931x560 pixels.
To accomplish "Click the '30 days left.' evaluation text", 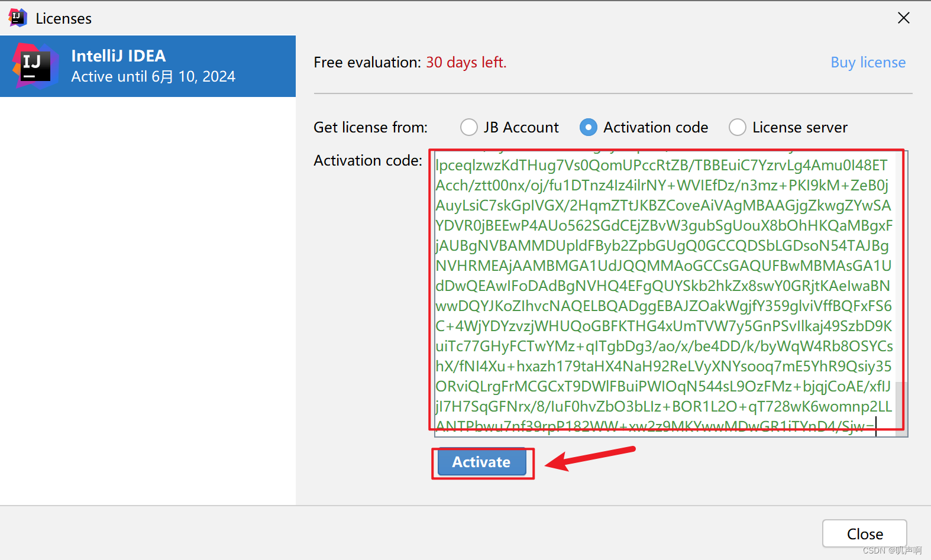I will pyautogui.click(x=466, y=62).
